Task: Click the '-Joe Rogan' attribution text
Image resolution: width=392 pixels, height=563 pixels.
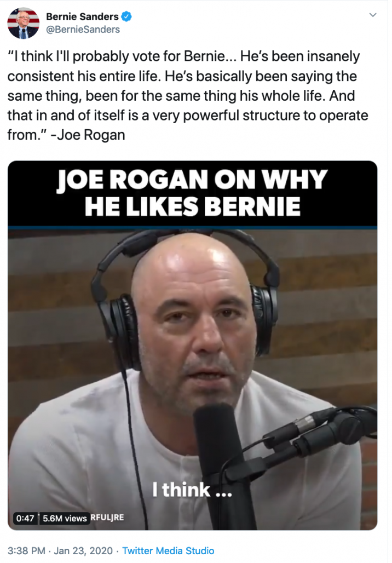Action: (88, 135)
